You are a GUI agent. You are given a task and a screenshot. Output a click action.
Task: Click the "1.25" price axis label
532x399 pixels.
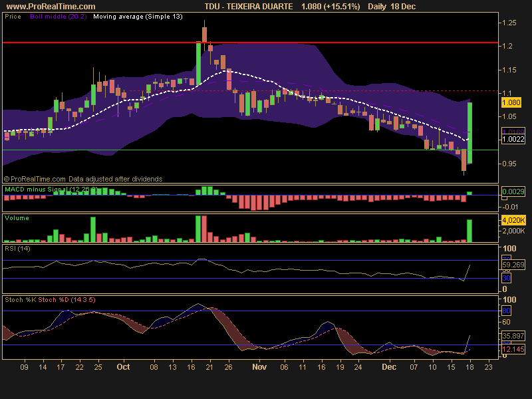point(509,23)
